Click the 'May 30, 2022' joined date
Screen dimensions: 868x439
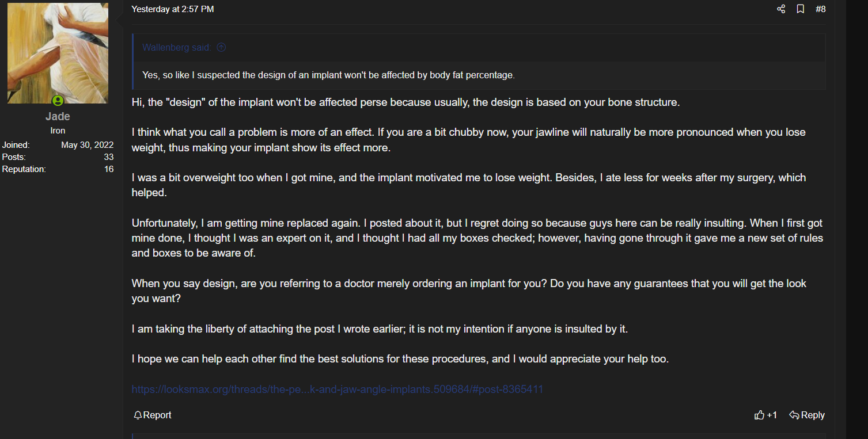tap(88, 145)
